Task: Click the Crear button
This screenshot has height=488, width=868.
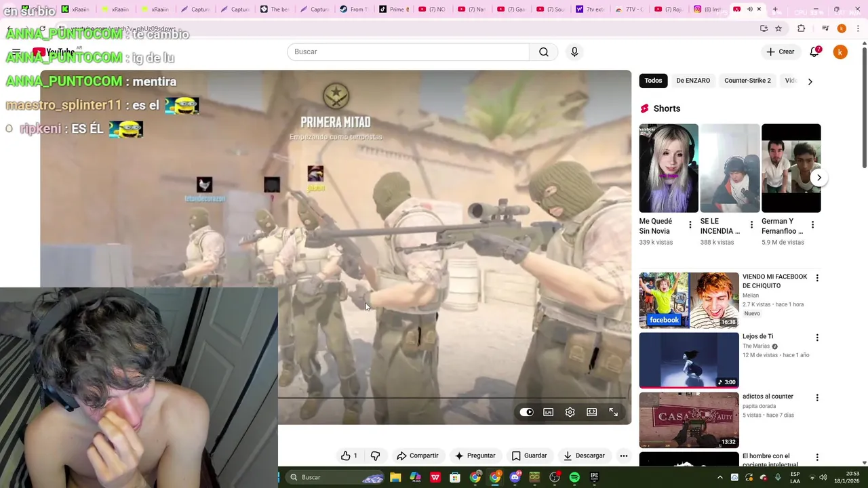Action: 781,52
